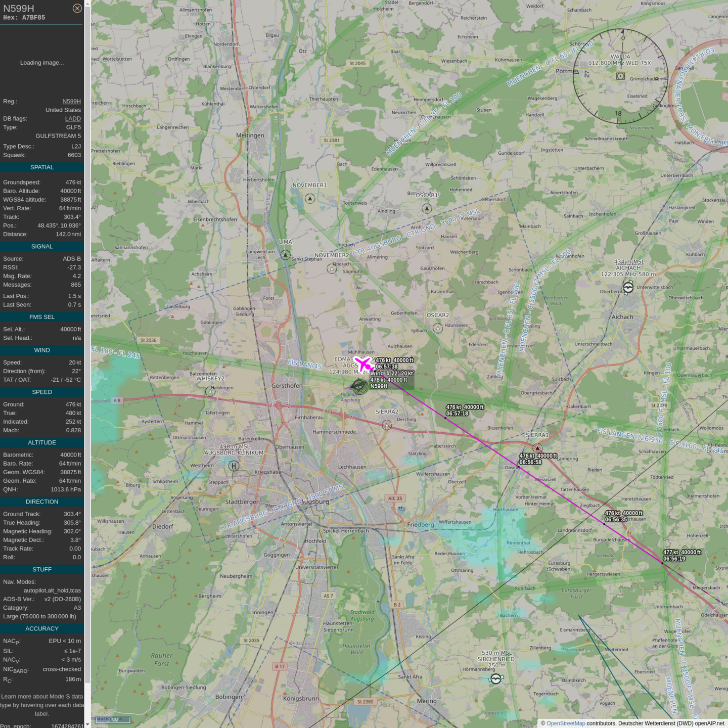The width and height of the screenshot is (728, 728).
Task: Click the OSCAR1 reporting point marker
Action: (x=427, y=208)
